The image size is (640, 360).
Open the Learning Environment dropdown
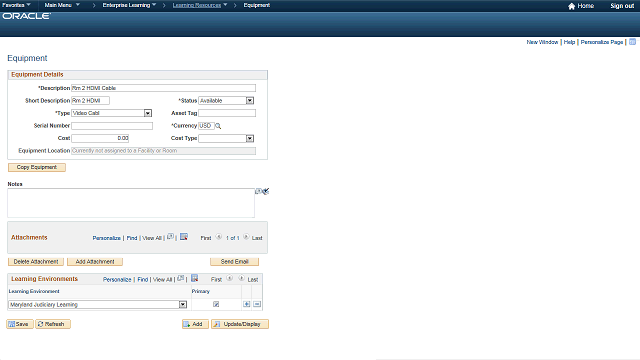click(x=182, y=304)
